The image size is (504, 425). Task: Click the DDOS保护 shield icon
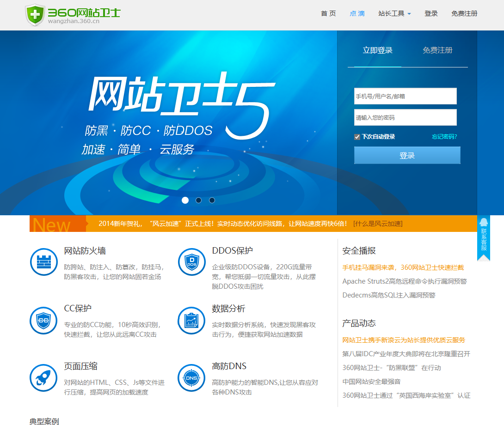pos(191,262)
